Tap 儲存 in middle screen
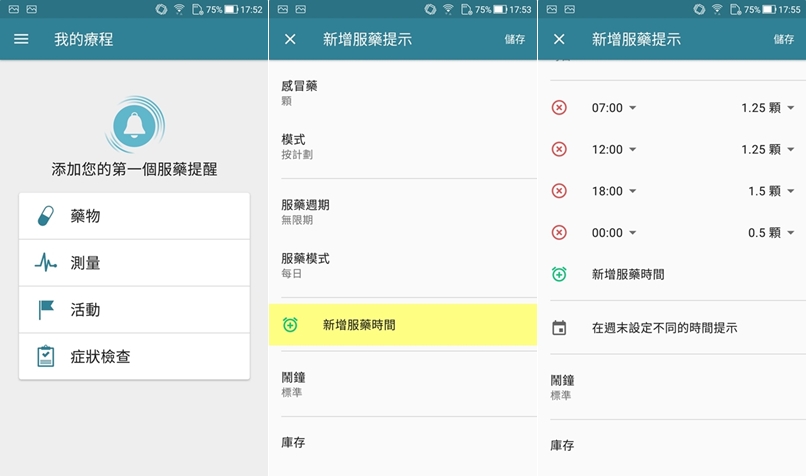The image size is (806, 476). point(515,39)
